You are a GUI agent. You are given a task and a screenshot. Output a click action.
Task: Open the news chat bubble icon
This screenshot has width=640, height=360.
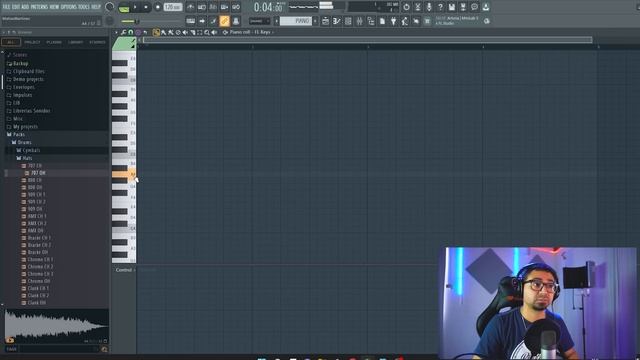coord(474,7)
